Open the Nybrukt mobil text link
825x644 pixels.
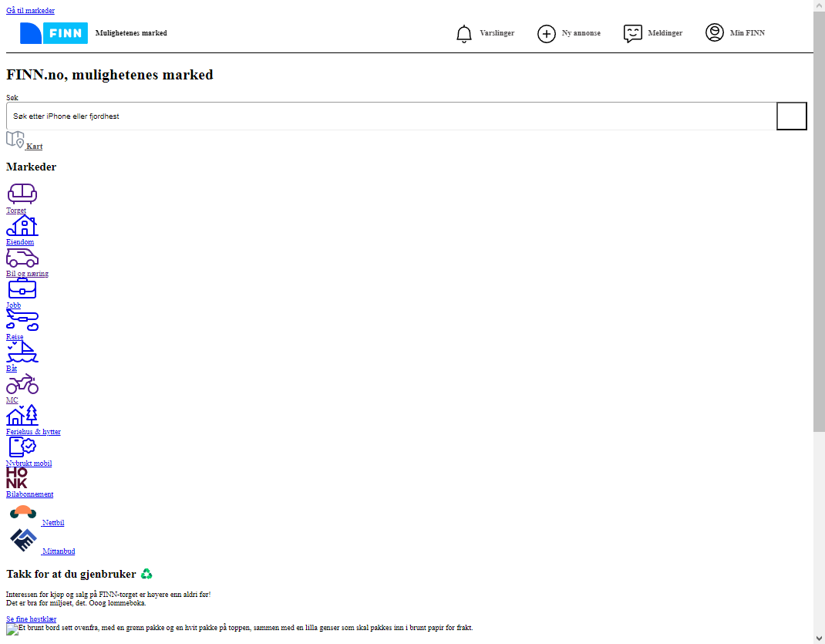coord(29,464)
